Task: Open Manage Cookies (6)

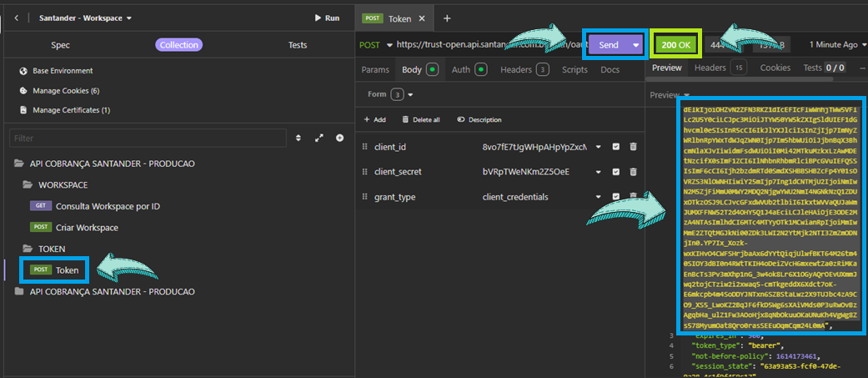Action: click(x=58, y=90)
